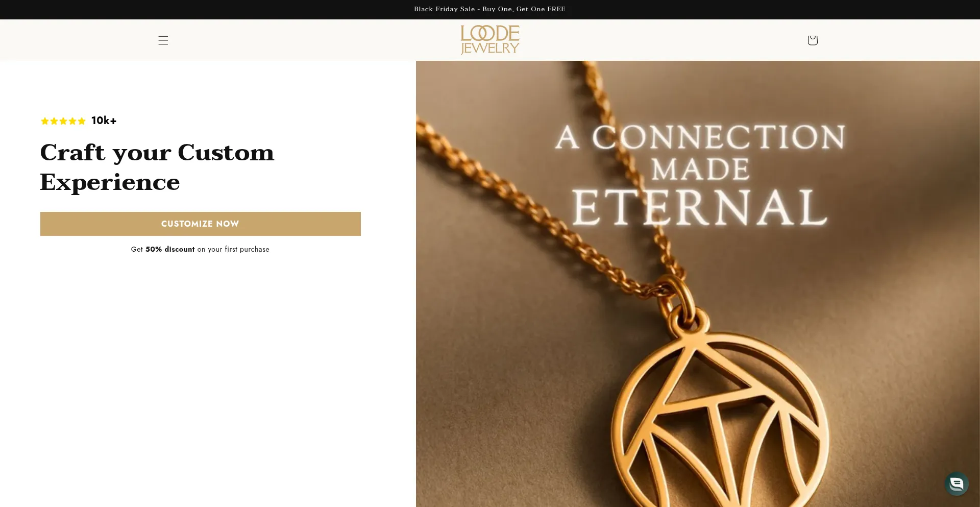Click the gold pendant hero image

pyautogui.click(x=698, y=284)
